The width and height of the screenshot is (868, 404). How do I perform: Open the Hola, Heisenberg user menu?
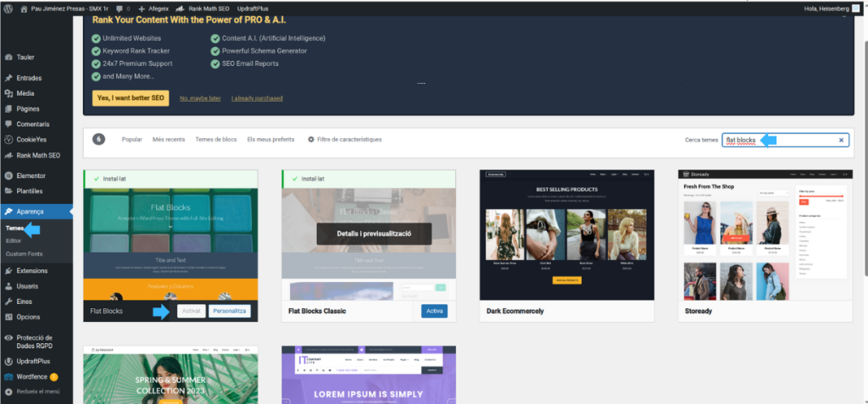[x=832, y=8]
